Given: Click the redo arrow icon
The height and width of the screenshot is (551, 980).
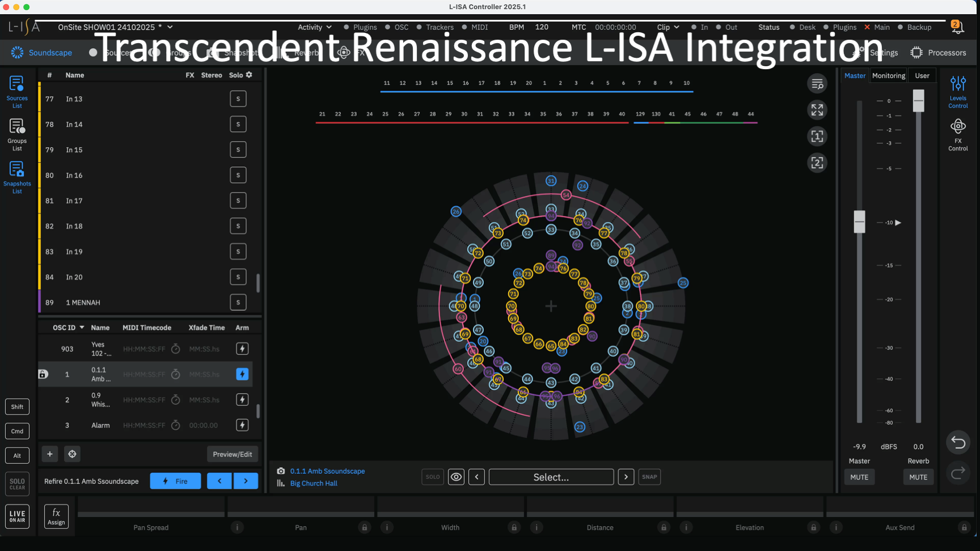Looking at the screenshot, I should [958, 473].
